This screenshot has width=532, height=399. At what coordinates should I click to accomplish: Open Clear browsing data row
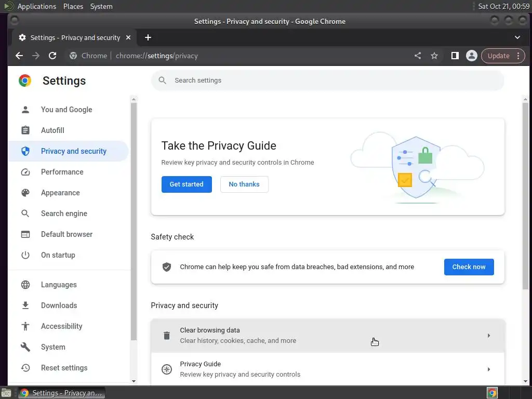(328, 336)
